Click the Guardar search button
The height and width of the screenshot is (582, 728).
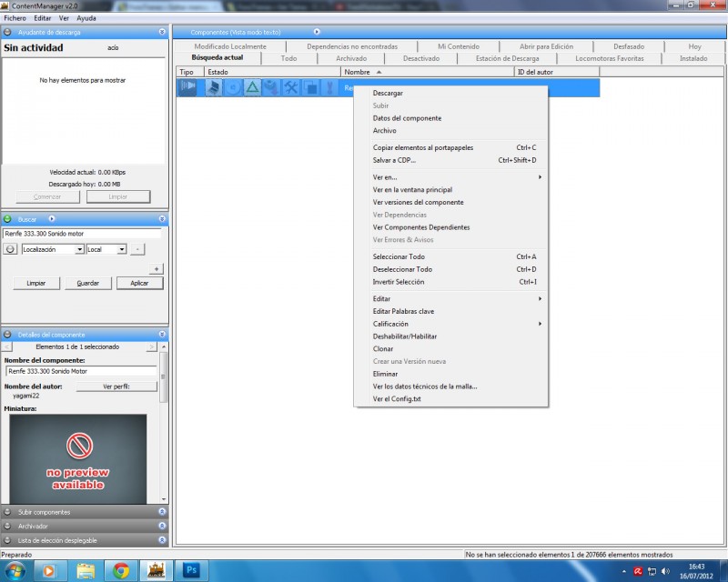click(x=88, y=283)
